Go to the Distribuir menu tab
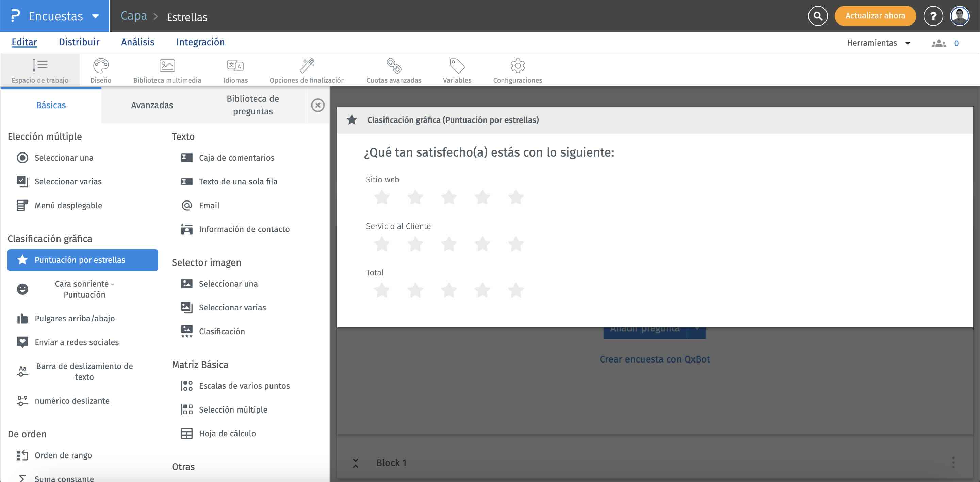The width and height of the screenshot is (980, 482). [79, 42]
